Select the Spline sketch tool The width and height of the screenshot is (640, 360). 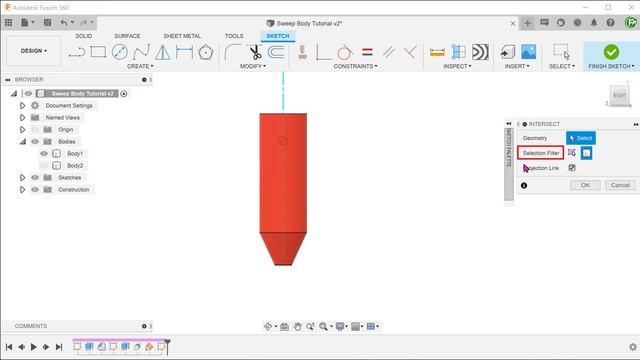tap(141, 52)
